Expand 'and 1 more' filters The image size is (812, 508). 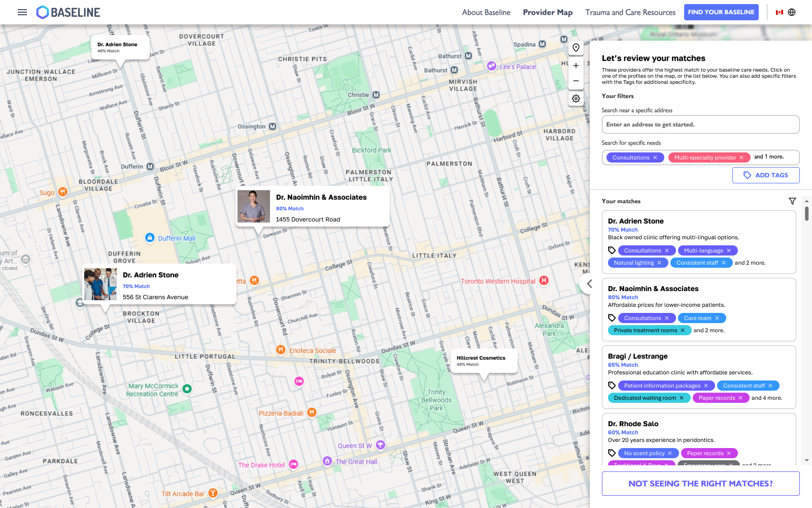pyautogui.click(x=769, y=157)
